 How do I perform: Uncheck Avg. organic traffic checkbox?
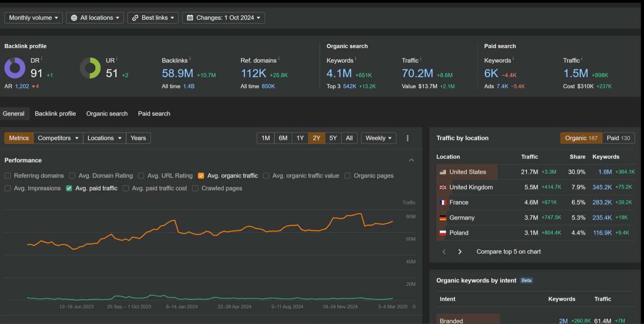[x=201, y=175]
